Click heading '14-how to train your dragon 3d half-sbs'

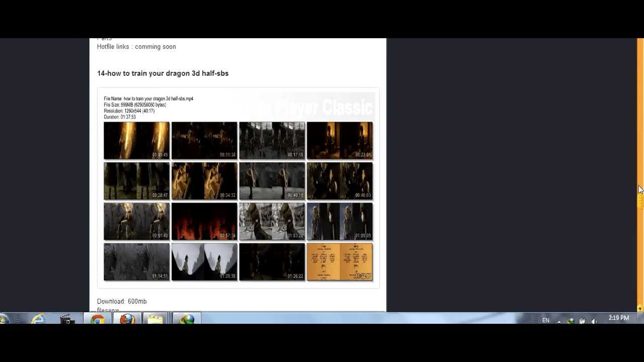(x=163, y=73)
